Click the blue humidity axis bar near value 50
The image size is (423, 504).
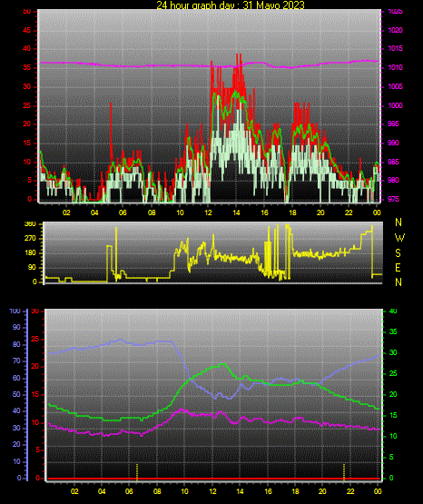click(x=27, y=394)
